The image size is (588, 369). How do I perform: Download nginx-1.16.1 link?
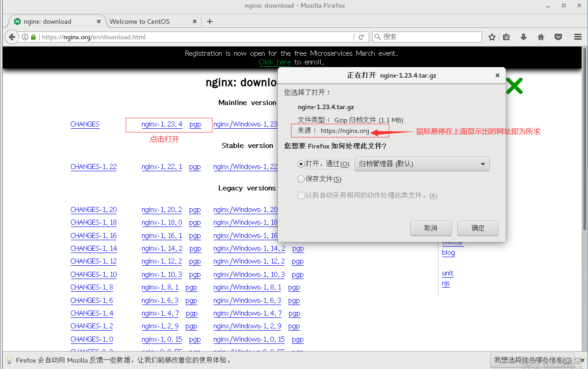(x=162, y=236)
